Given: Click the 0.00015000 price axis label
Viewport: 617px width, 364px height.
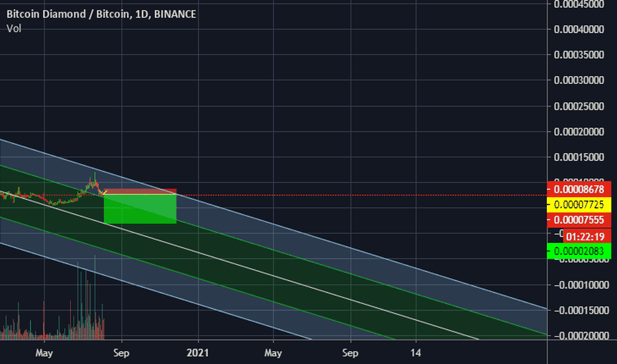Looking at the screenshot, I should click(x=579, y=157).
